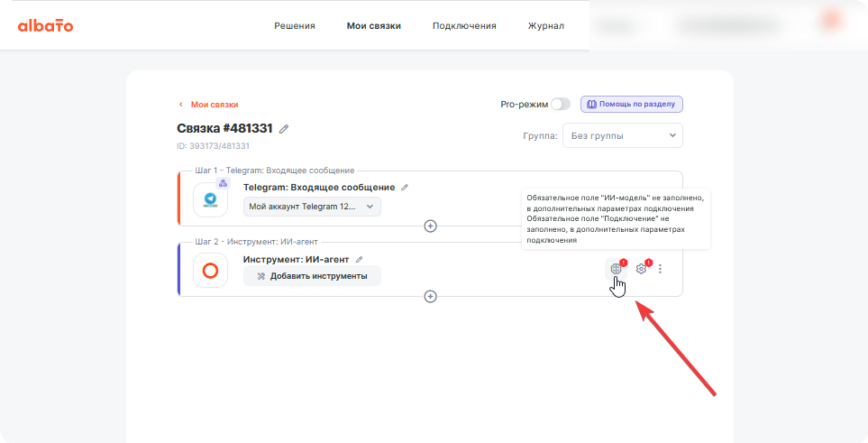
Task: Open step 2 three-dot more menu
Action: [x=660, y=269]
